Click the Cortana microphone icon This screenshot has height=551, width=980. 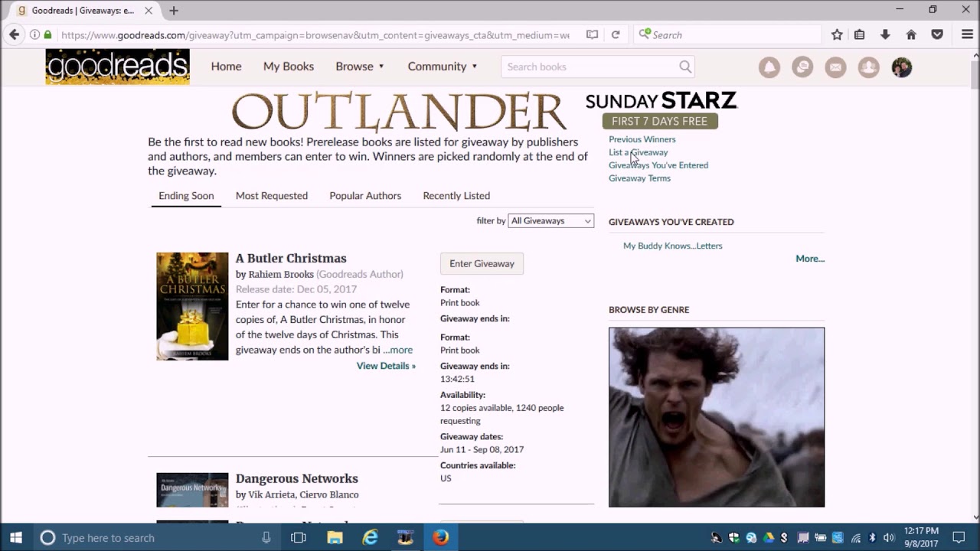point(266,537)
